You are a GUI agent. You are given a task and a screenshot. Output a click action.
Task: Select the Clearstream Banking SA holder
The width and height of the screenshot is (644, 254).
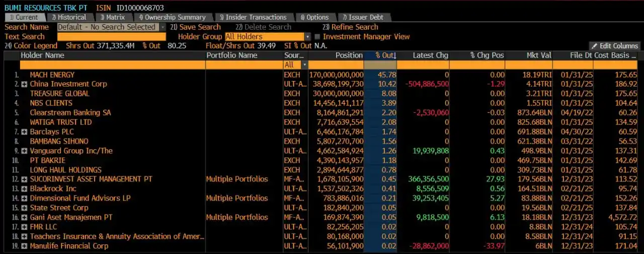(x=70, y=113)
